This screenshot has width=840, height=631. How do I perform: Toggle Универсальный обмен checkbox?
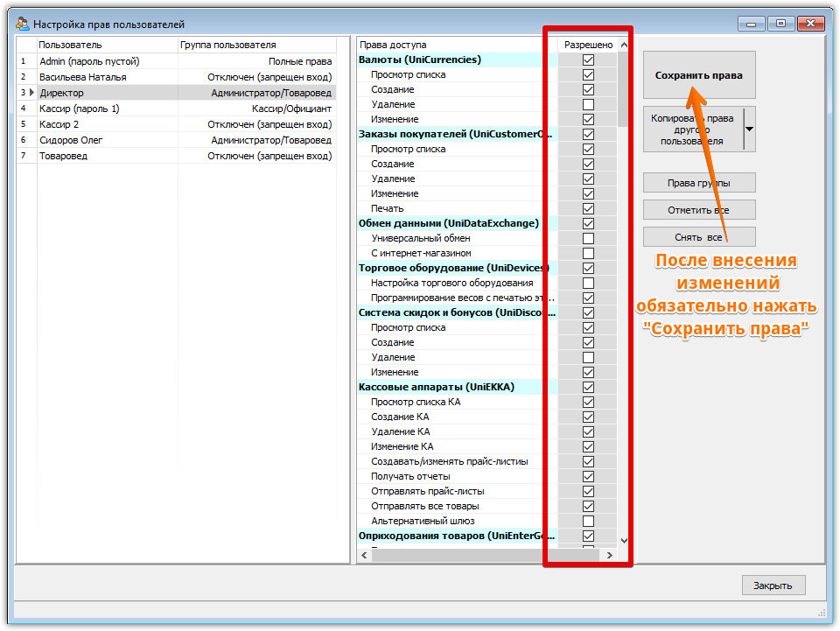click(588, 238)
